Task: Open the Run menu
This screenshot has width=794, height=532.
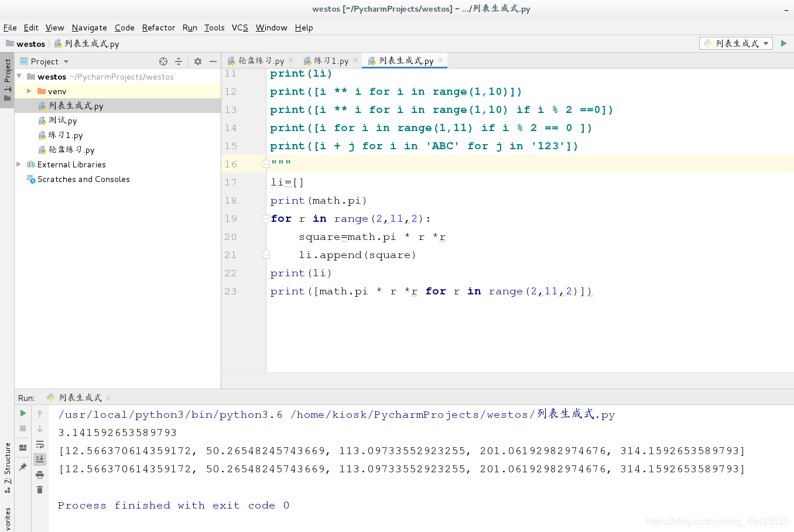Action: click(x=190, y=28)
